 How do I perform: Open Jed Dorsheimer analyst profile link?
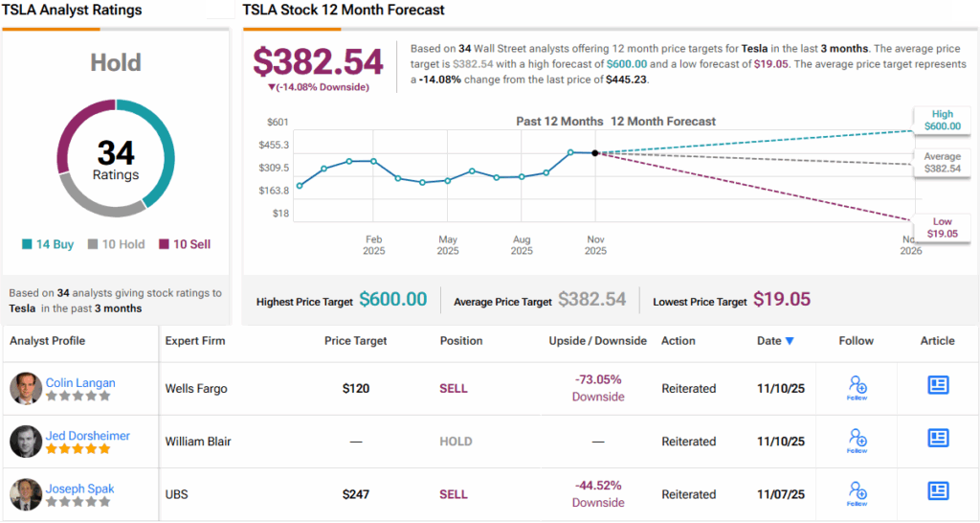88,435
